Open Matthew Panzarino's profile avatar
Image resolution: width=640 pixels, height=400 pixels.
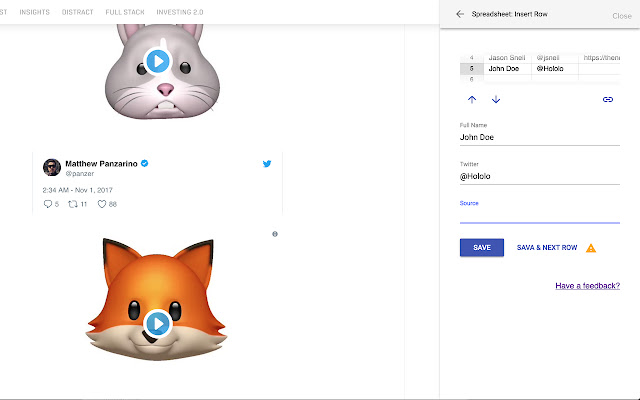tap(52, 167)
